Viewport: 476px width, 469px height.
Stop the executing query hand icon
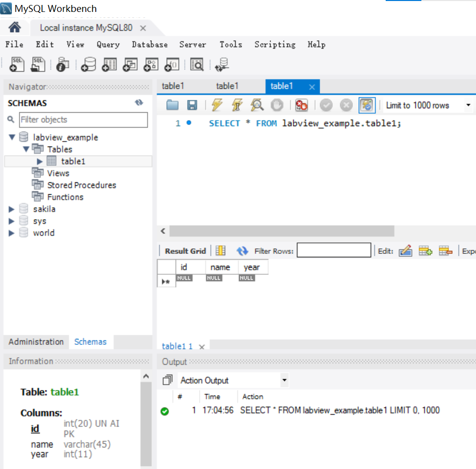(x=277, y=105)
